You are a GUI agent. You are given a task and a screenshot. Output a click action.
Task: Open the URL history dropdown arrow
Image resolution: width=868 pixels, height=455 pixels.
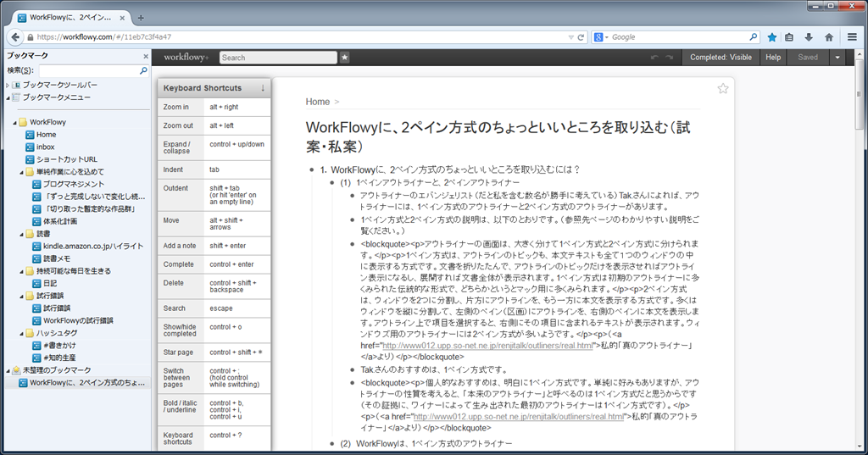(570, 37)
